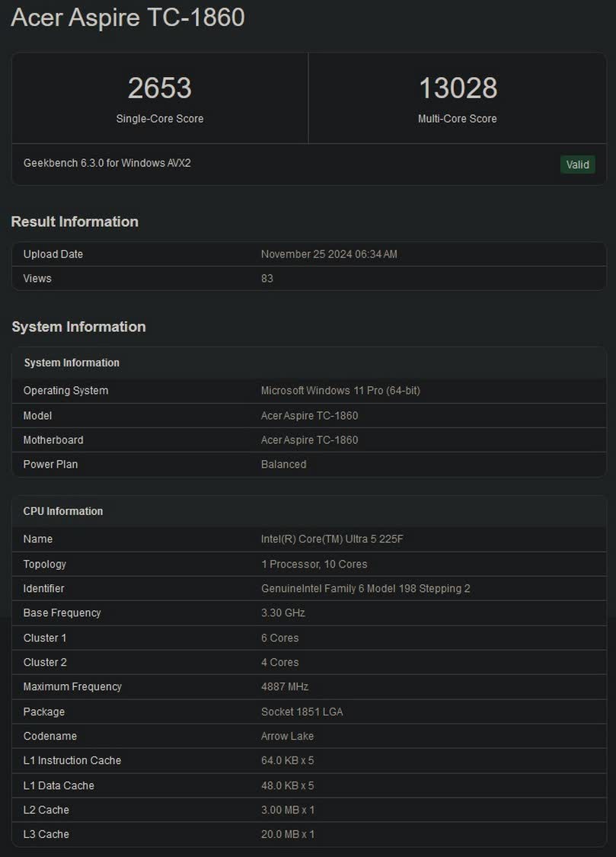This screenshot has height=857, width=616.
Task: Click the Geekbench 6.3.0 for Windows AVX2 text
Action: (x=107, y=163)
